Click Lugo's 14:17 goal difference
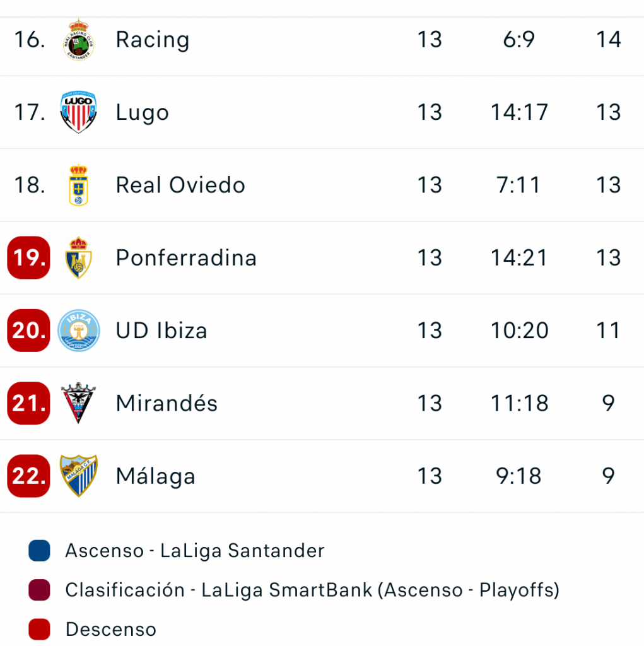644x646 pixels. tap(519, 112)
